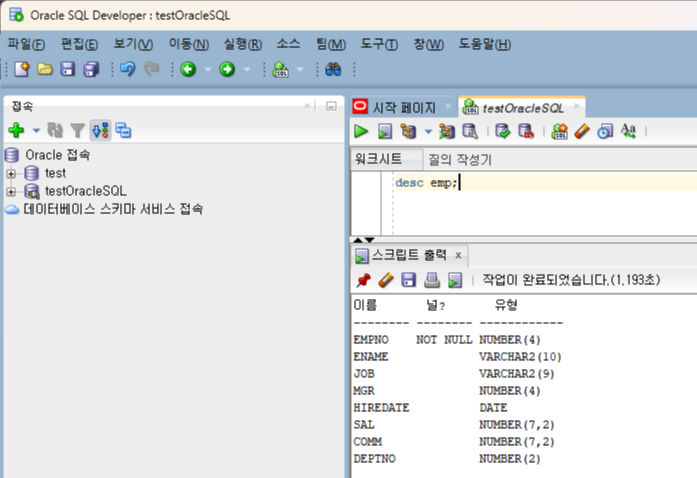Click the SQL History clock icon
The image size is (697, 478).
pos(605,131)
